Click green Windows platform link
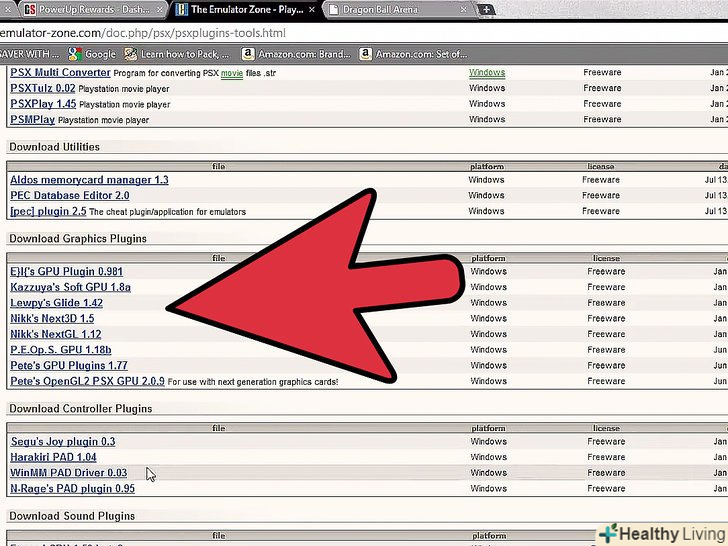This screenshot has height=546, width=728. point(487,72)
